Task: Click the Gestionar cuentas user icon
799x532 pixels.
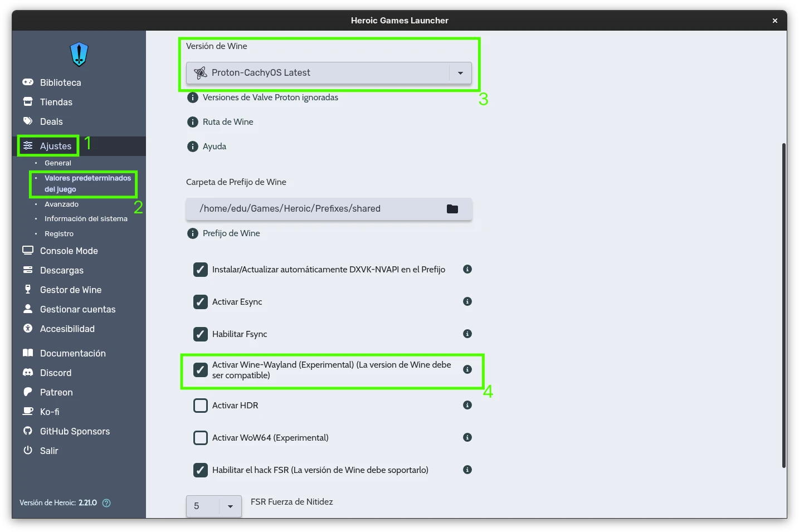Action: pyautogui.click(x=28, y=309)
